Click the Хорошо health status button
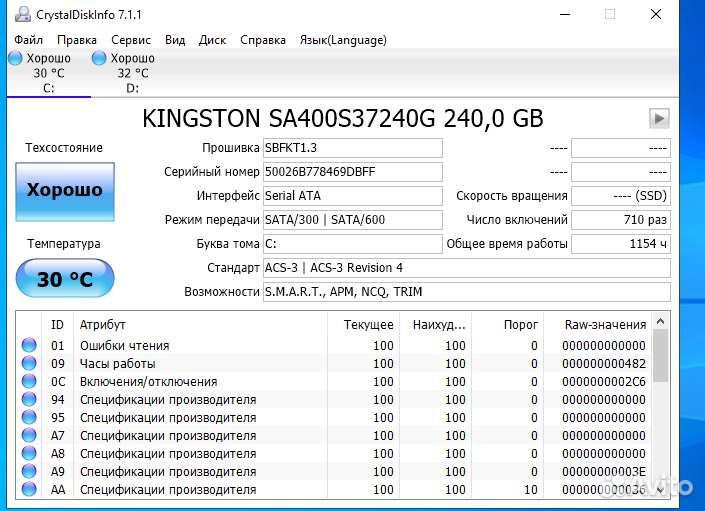Image resolution: width=705 pixels, height=511 pixels. point(65,192)
